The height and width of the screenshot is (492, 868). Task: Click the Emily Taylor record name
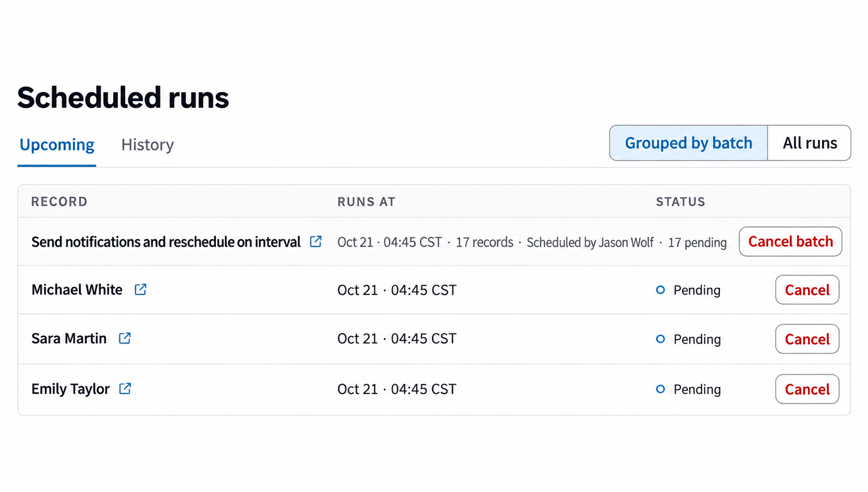point(70,389)
